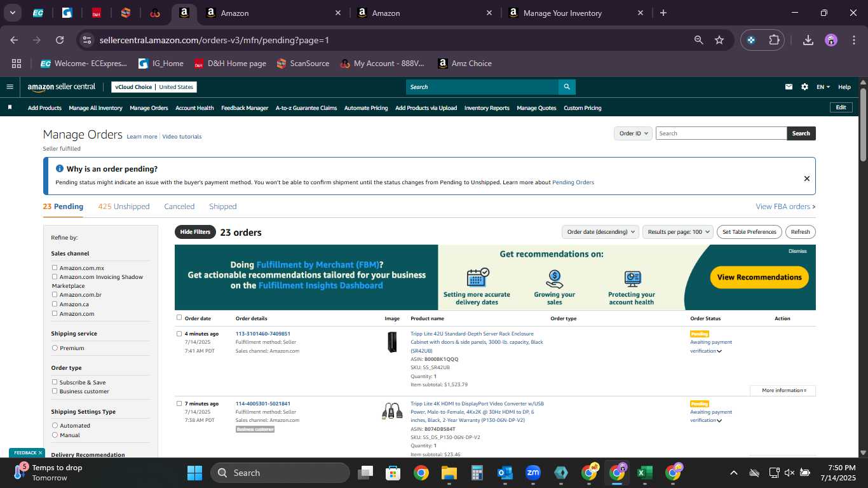
Task: Open Results per page dropdown
Action: tap(678, 232)
